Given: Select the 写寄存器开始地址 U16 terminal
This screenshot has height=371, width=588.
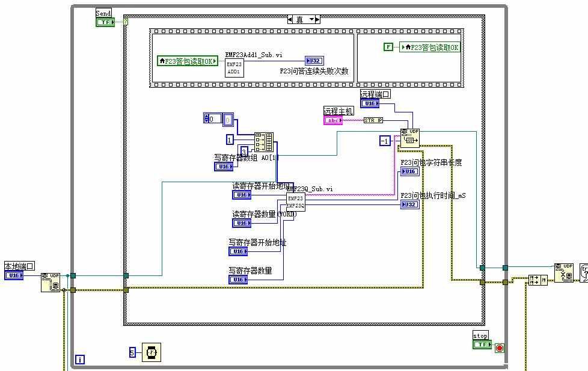Looking at the screenshot, I should 238,251.
